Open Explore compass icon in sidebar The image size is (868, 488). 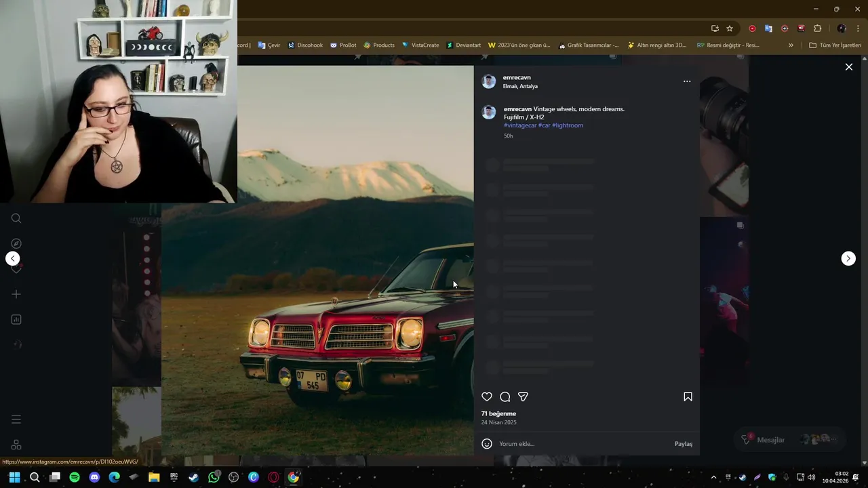pyautogui.click(x=16, y=243)
